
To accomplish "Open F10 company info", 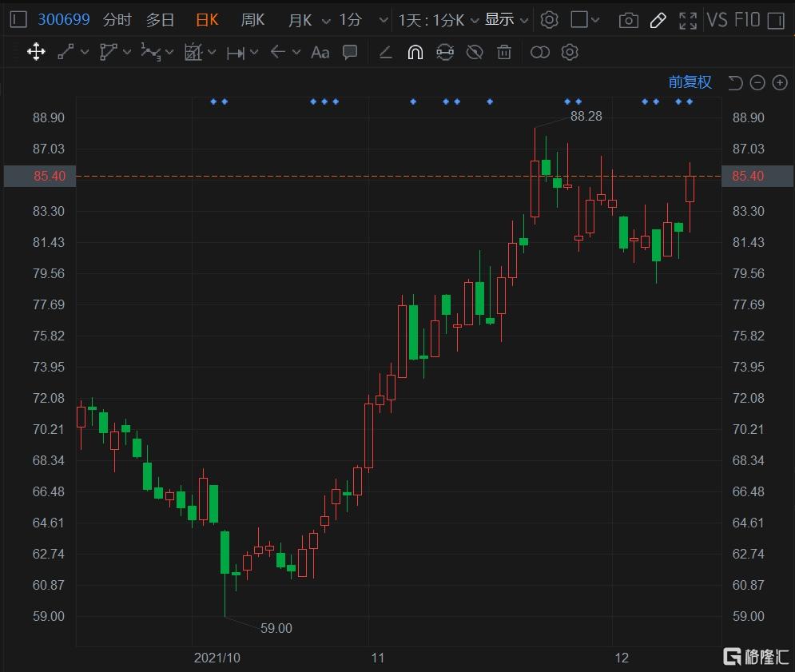I will point(747,20).
